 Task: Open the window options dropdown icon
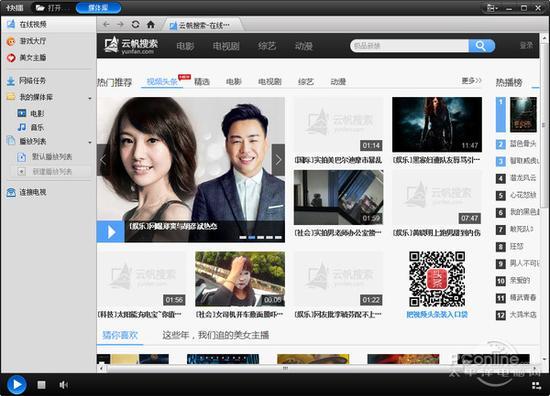(492, 8)
